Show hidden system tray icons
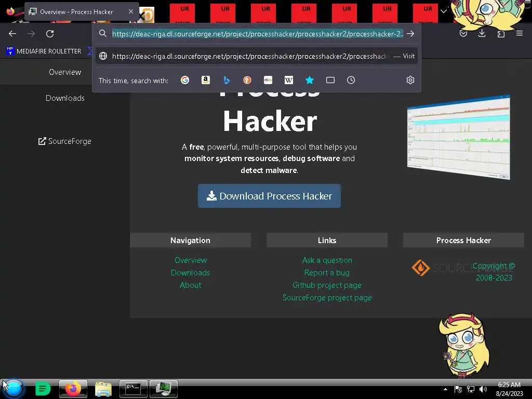Image resolution: width=532 pixels, height=399 pixels. click(445, 389)
